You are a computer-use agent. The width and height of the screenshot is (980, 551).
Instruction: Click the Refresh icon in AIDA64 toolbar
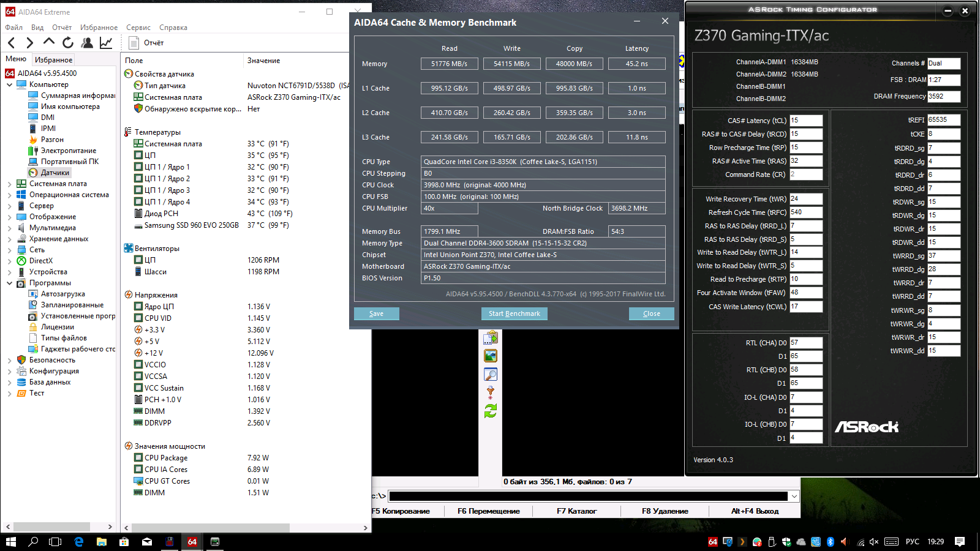pos(68,43)
